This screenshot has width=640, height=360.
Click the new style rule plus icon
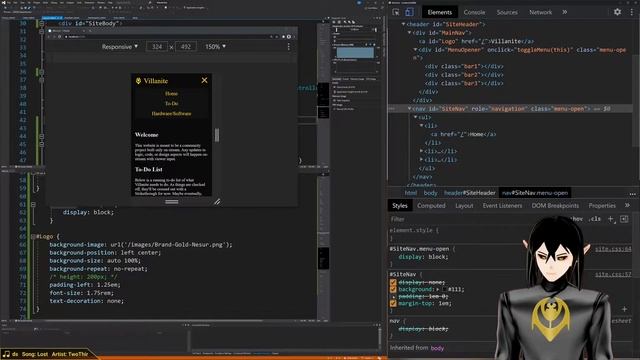(611, 219)
